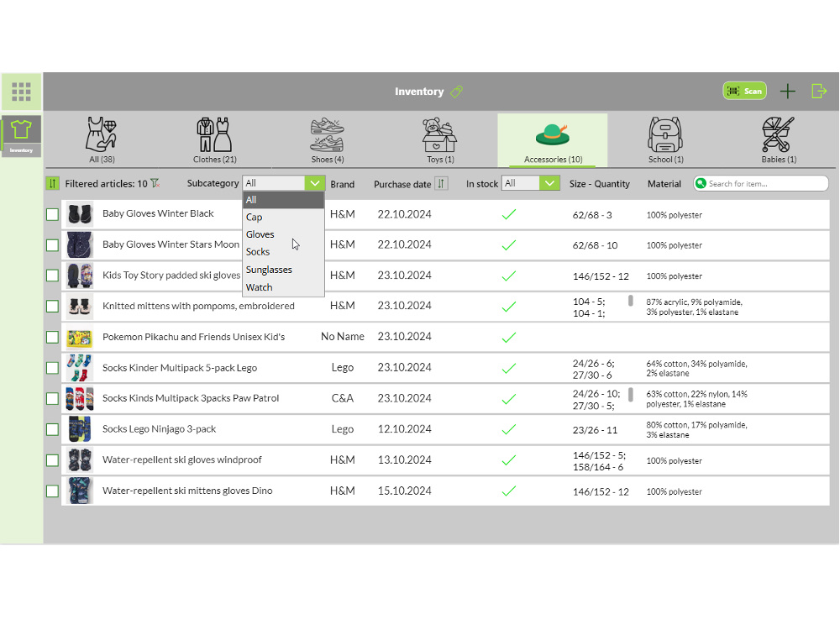Open Socks Kinder Lego thumbnail
This screenshot has width=840, height=630.
80,368
